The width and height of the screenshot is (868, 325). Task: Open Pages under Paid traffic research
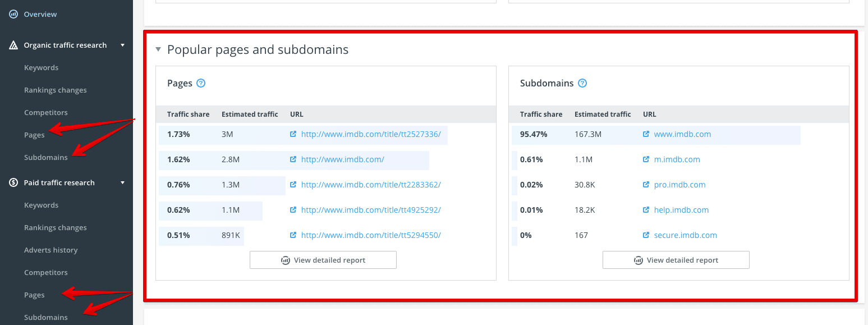[34, 295]
